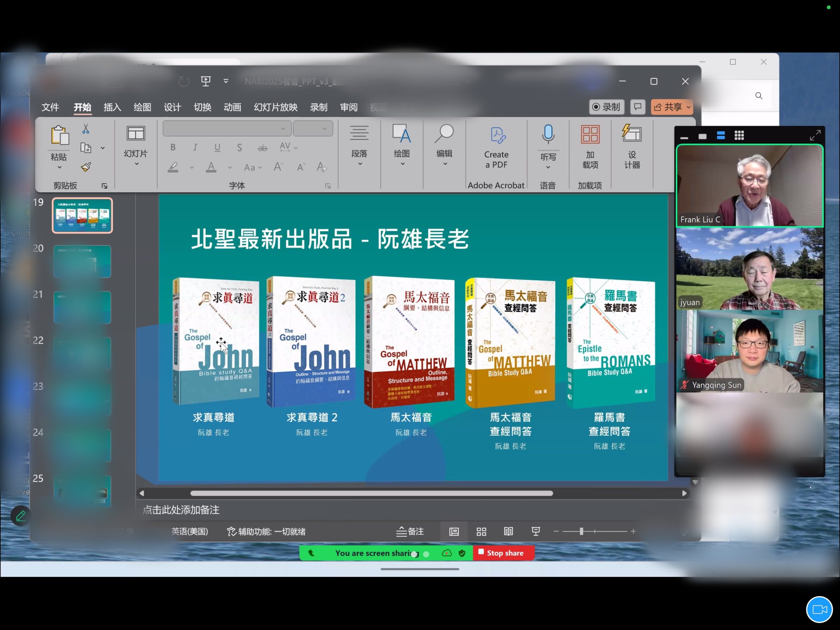840x630 pixels.
Task: Open the Designer pane icon
Action: click(x=632, y=134)
